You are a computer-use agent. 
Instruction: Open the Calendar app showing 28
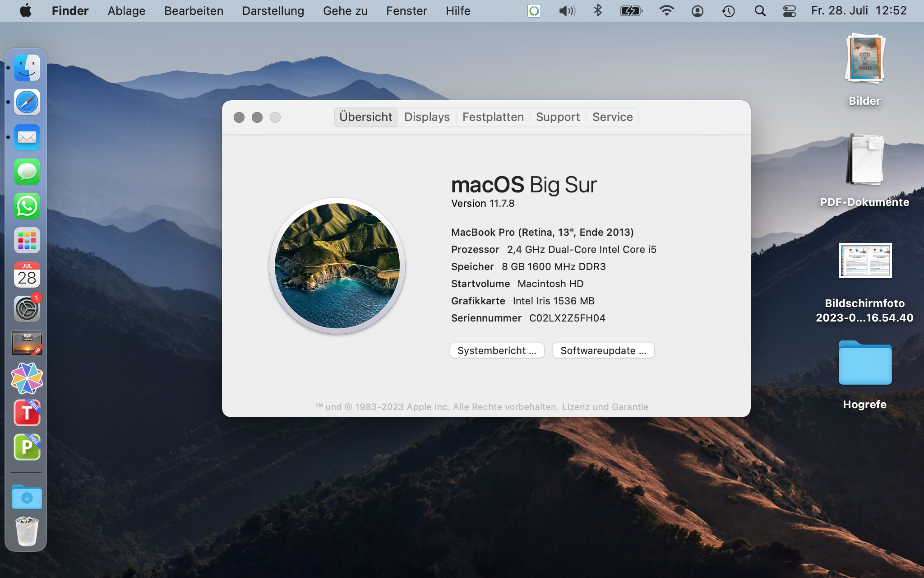coord(27,275)
